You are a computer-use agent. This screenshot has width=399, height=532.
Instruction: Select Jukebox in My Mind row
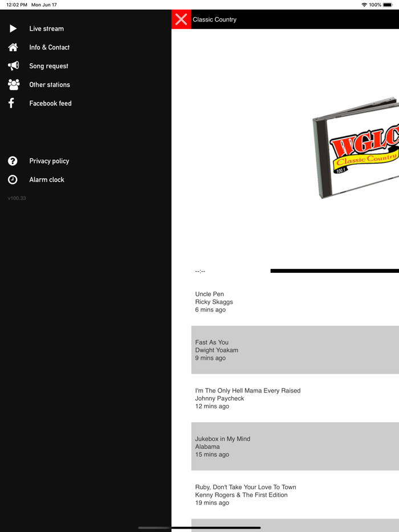(x=295, y=446)
